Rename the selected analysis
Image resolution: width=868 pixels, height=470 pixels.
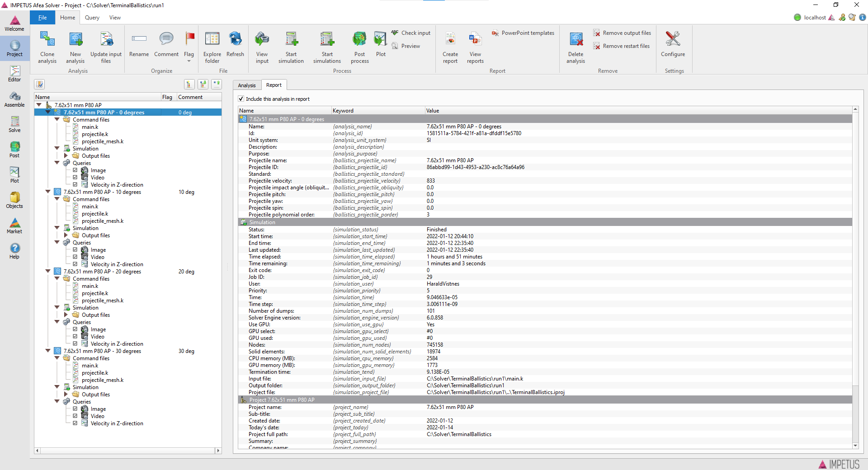[139, 44]
